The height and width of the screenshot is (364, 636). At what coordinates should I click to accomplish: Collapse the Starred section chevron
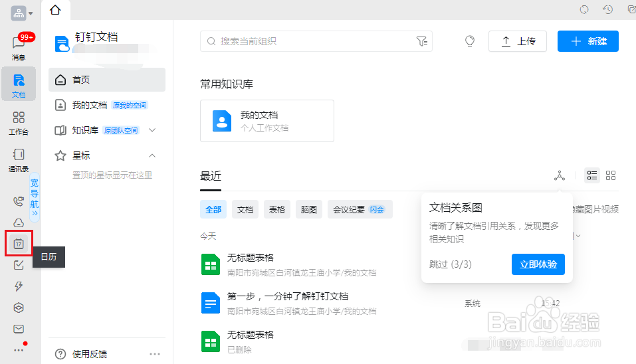pos(152,155)
